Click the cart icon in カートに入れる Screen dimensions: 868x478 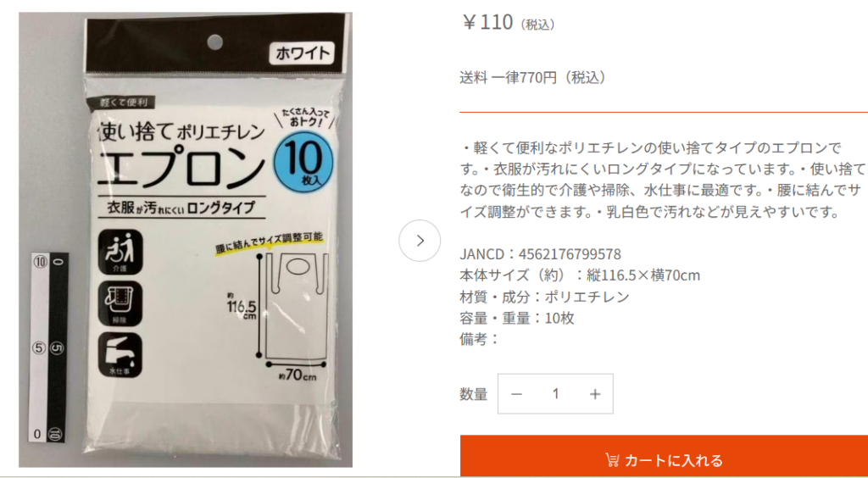612,459
